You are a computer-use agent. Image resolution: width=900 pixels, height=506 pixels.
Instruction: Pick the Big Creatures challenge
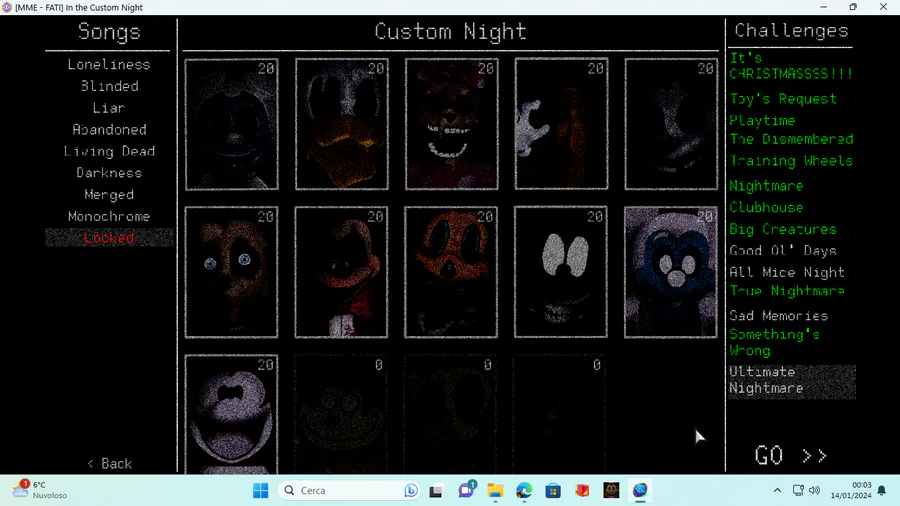tap(783, 229)
